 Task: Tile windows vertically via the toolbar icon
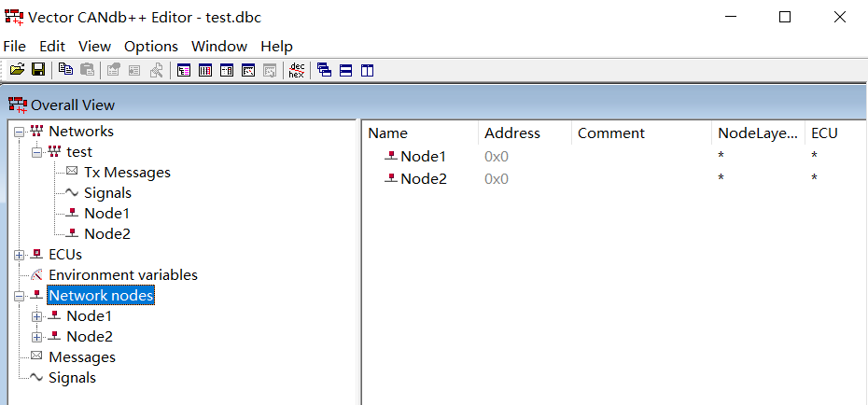point(368,70)
